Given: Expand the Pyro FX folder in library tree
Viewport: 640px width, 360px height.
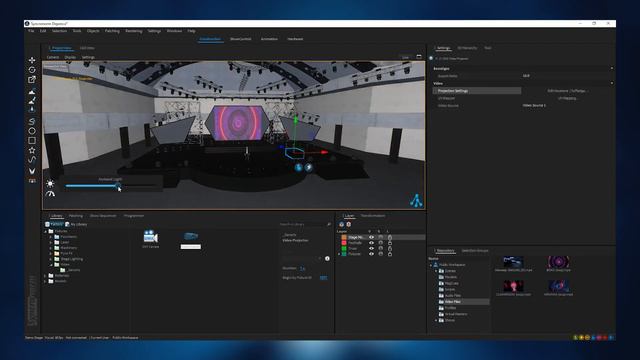Looking at the screenshot, I should [51, 253].
